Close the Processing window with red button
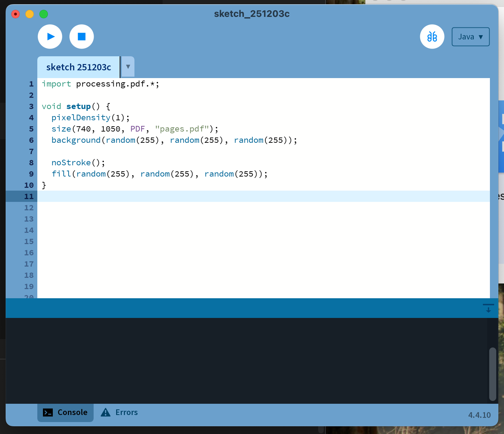This screenshot has height=434, width=504. pos(15,14)
